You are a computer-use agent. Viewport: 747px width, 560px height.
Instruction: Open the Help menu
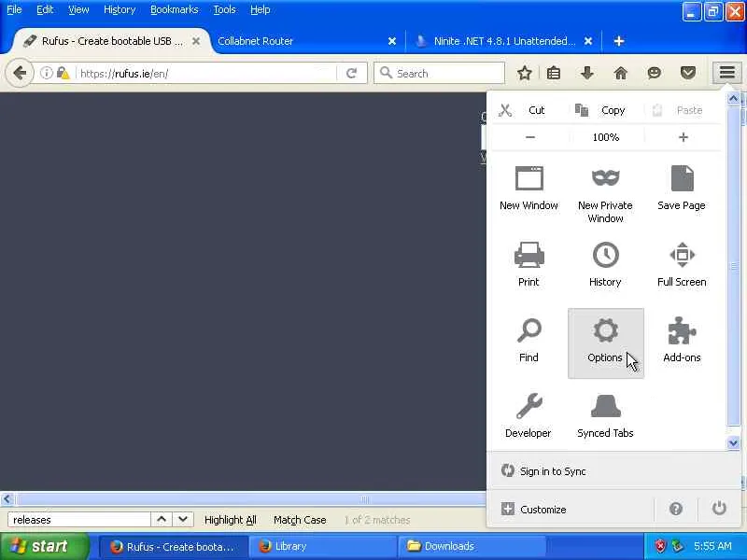coord(261,9)
